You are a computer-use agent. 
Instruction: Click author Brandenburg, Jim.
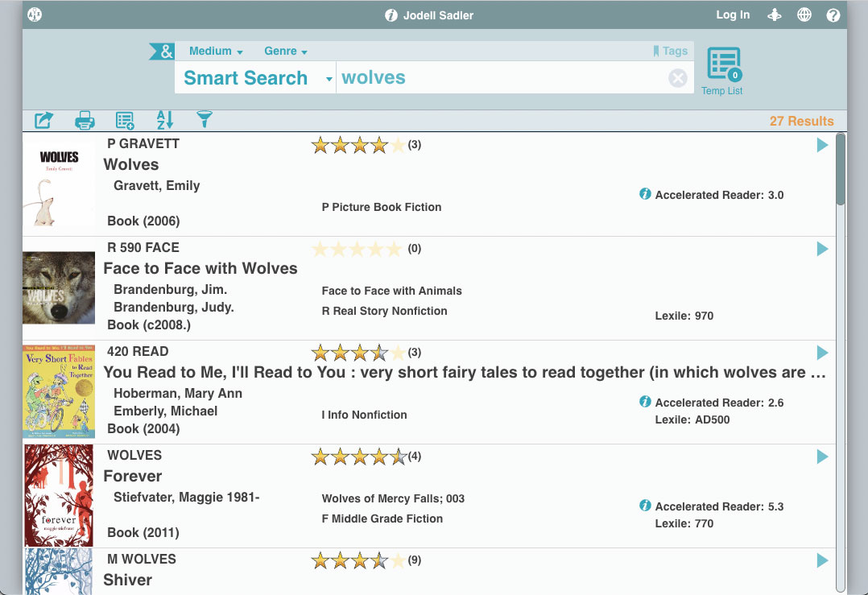click(x=171, y=290)
